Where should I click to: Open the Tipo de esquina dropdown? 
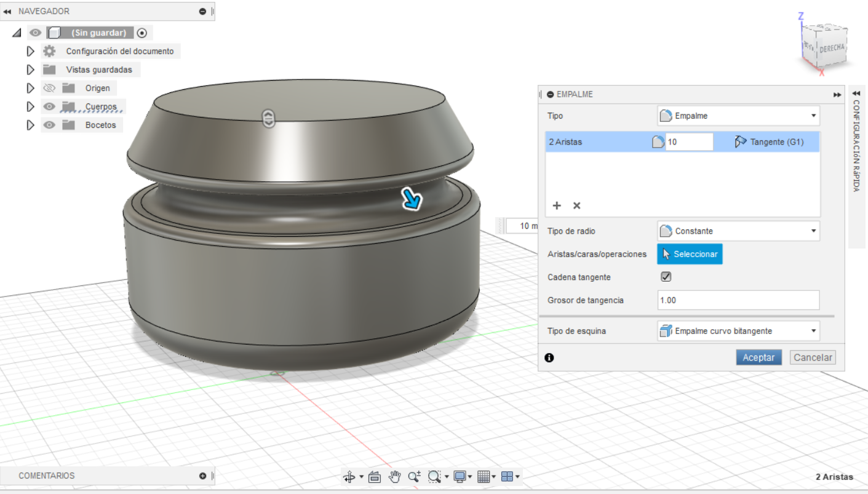[x=738, y=331]
